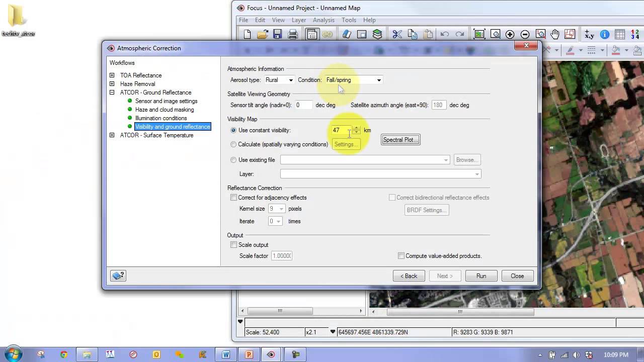Click the New project icon in Focus toolbar
Viewport: 644px width, 362px height.
[247, 34]
